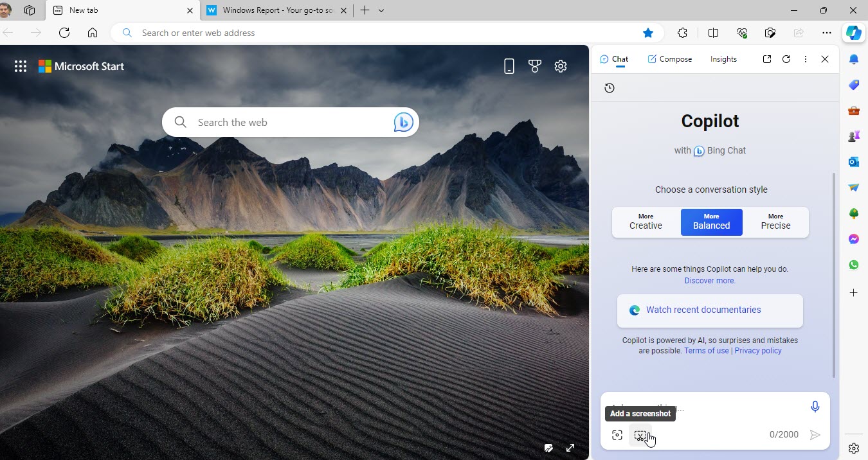Open Microsoft Start app launcher grid
The image size is (868, 460).
coord(21,66)
